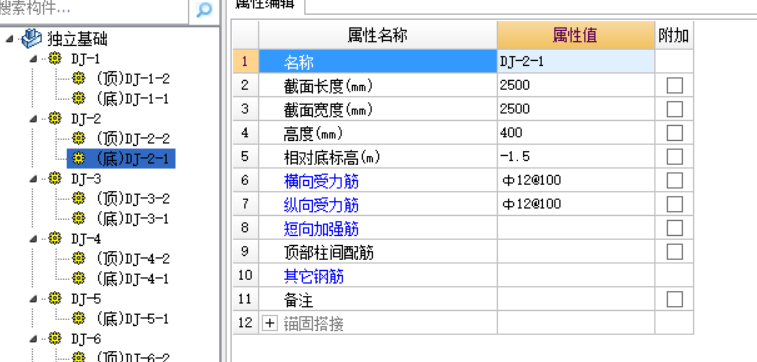Edit the 横向受力筋 value ф12@100
Viewport: 757px width, 362px height.
[x=575, y=181]
